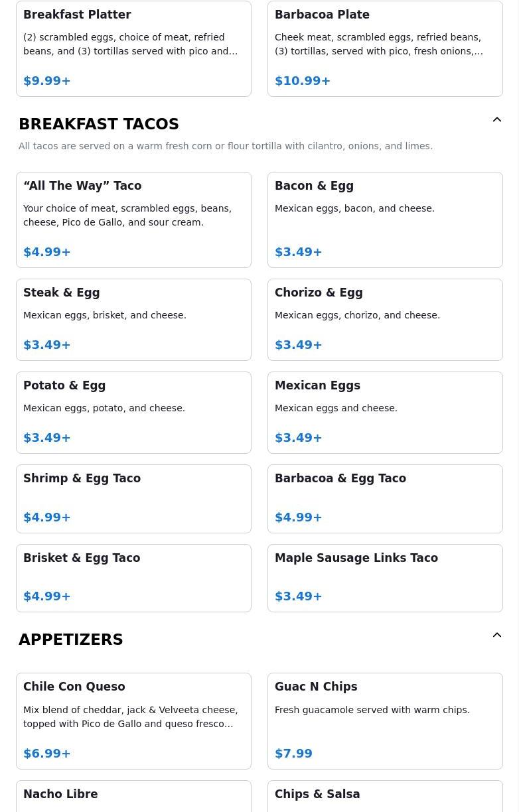Open the Barbacoa Plate item card
Screen dimensions: 519x812
(x=385, y=48)
